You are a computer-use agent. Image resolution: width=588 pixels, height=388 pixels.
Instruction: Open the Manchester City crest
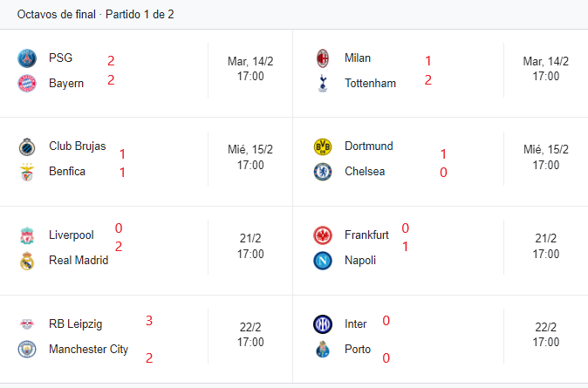pyautogui.click(x=27, y=349)
